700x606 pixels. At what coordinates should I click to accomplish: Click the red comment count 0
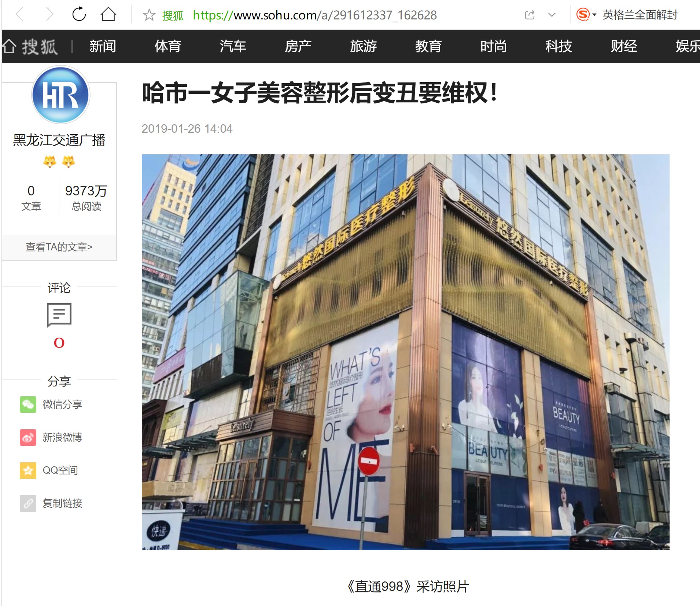click(x=59, y=343)
